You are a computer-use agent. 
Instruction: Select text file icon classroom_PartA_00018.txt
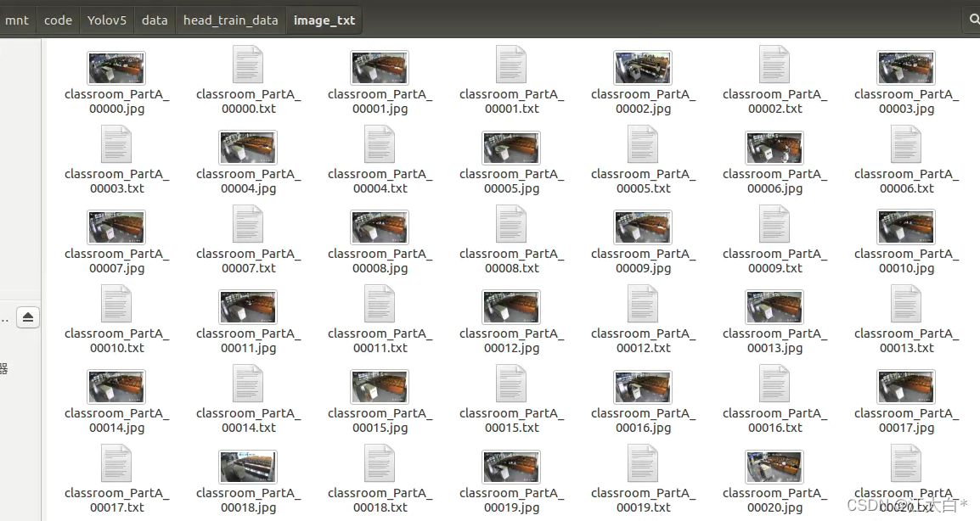pos(380,463)
